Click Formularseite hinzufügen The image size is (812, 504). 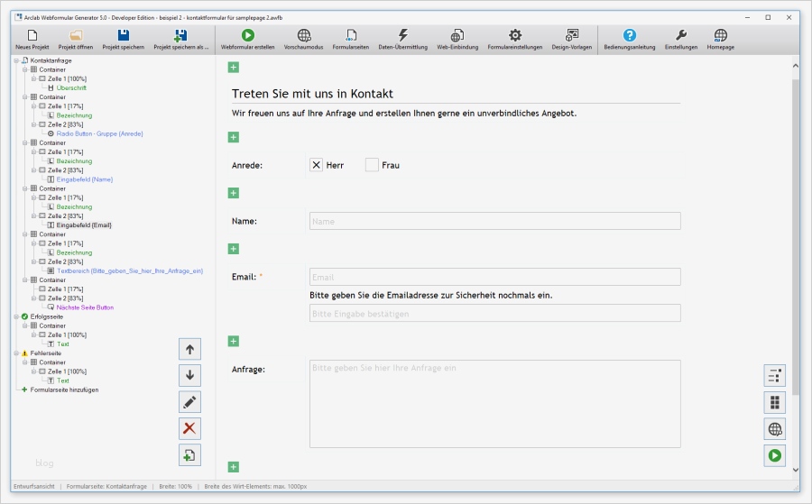[x=64, y=389]
